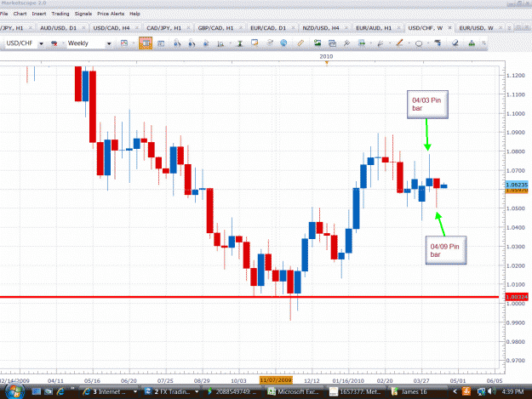
Task: Open the Signals menu
Action: [83, 14]
